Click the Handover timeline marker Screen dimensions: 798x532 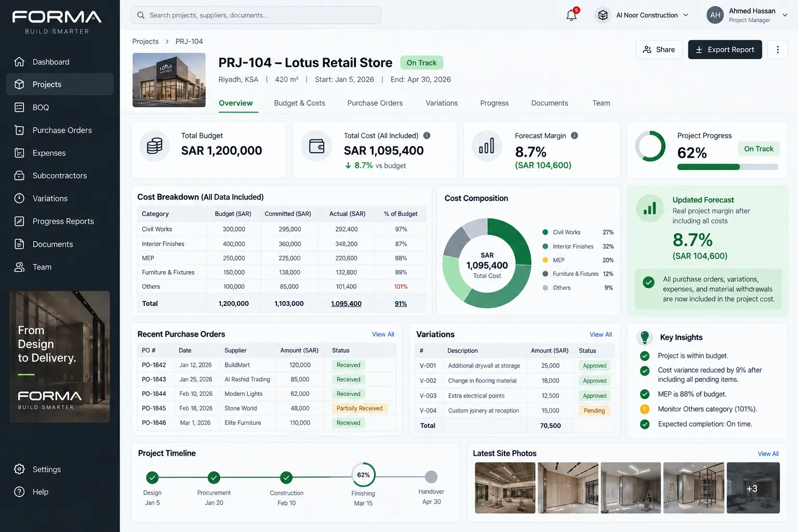431,476
